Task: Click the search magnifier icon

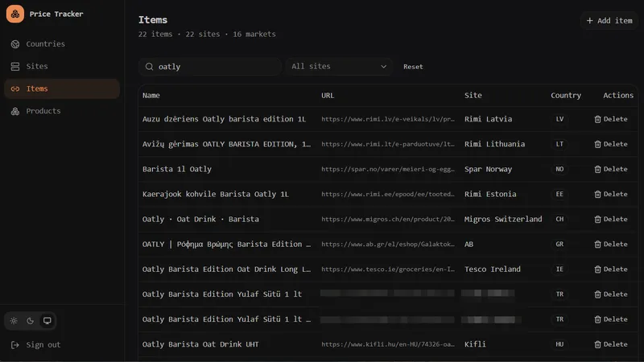Action: (149, 67)
